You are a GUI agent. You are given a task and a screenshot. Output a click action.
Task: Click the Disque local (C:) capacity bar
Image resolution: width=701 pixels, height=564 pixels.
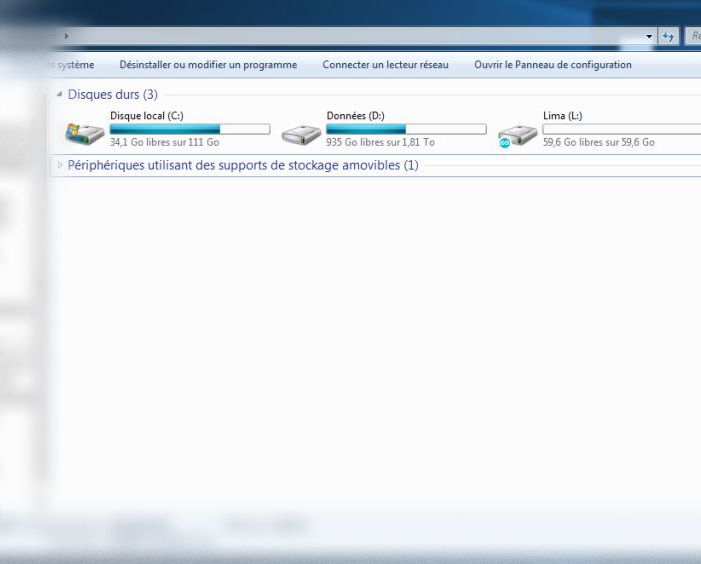[190, 129]
